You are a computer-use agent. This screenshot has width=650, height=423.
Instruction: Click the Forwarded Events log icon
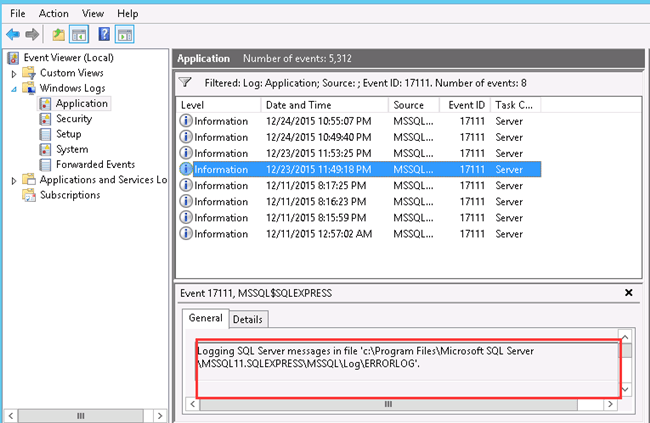45,165
